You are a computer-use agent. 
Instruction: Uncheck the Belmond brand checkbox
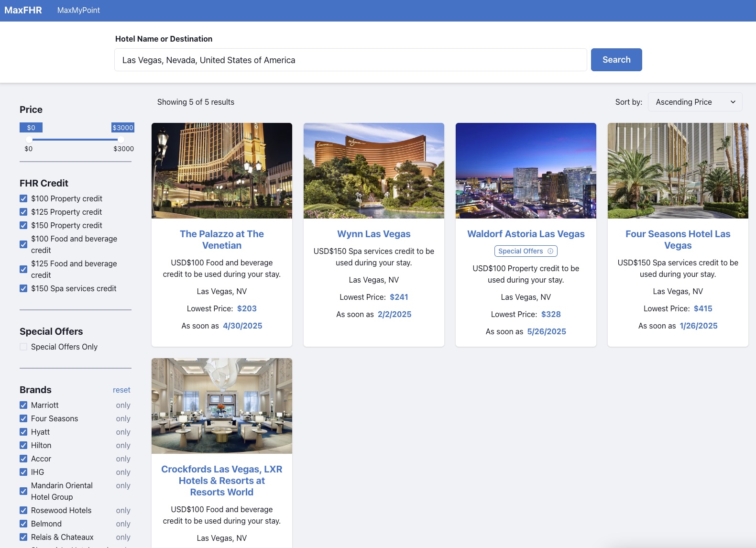point(23,524)
